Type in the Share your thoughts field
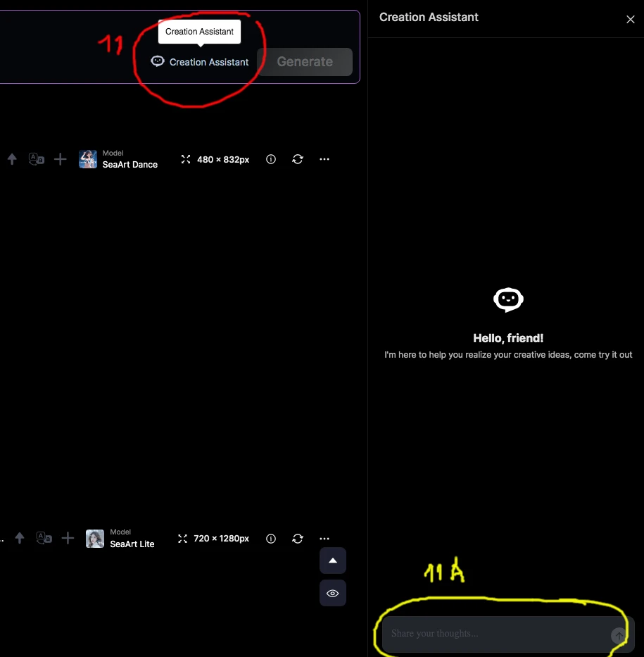This screenshot has width=644, height=657. (x=498, y=634)
